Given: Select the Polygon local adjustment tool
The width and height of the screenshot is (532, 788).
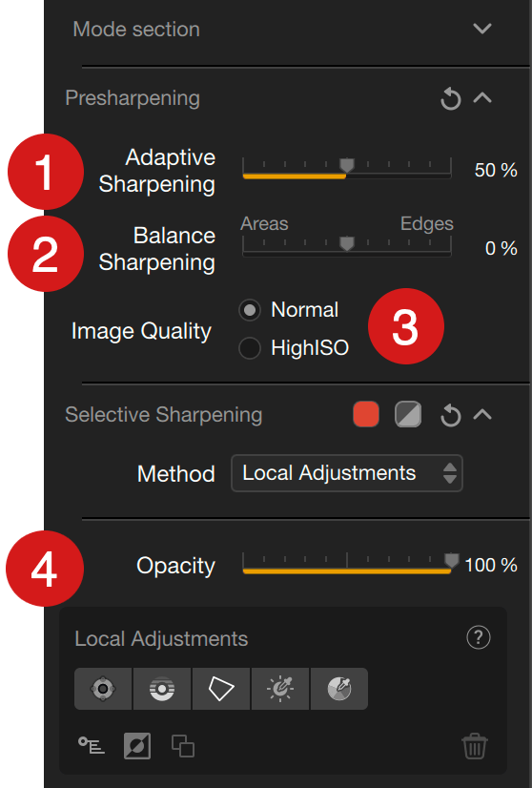Looking at the screenshot, I should (x=221, y=689).
